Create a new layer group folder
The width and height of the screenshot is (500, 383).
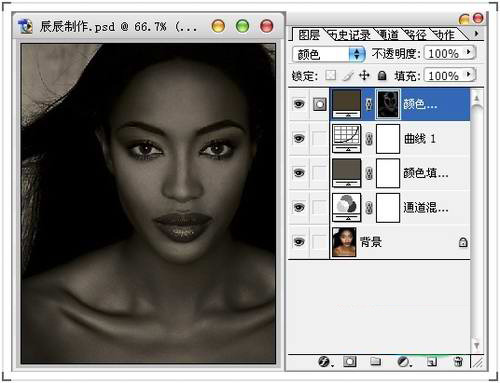point(376,361)
